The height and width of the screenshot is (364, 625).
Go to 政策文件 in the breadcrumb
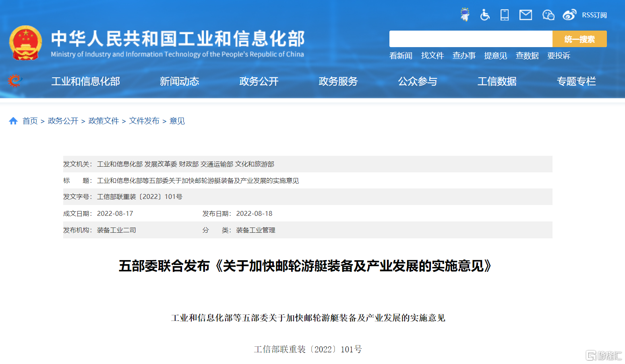103,121
